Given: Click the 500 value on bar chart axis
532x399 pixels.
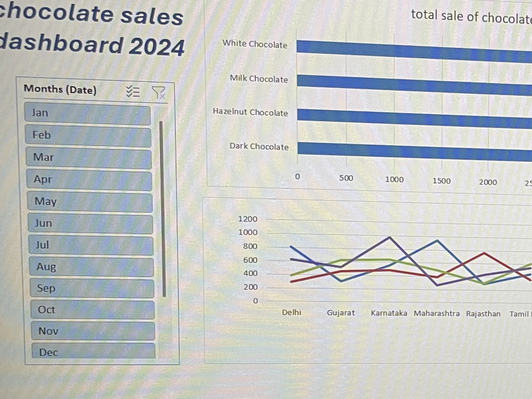Looking at the screenshot, I should [346, 178].
